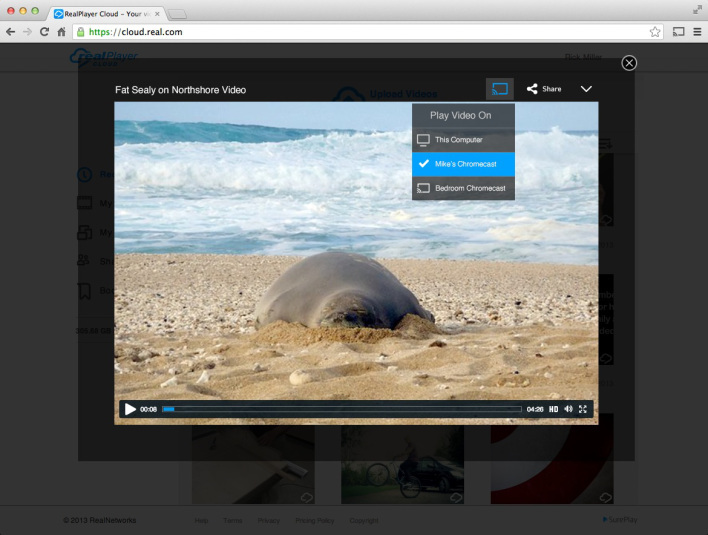Click the red and white video thumbnail
708x535 pixels.
(x=552, y=465)
